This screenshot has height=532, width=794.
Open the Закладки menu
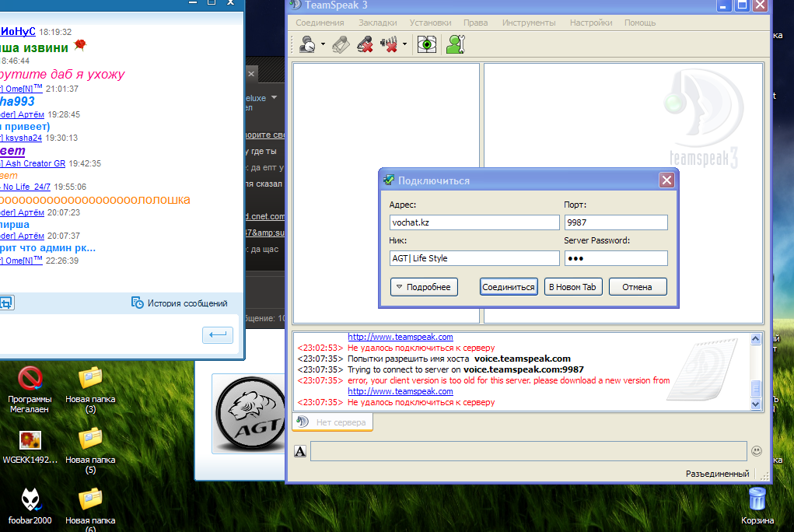pyautogui.click(x=378, y=23)
